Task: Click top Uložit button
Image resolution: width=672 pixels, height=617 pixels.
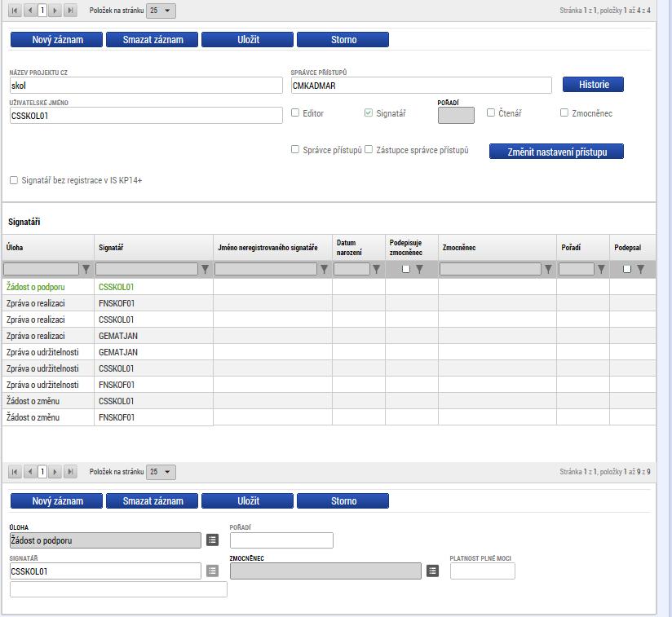Action: [x=248, y=40]
